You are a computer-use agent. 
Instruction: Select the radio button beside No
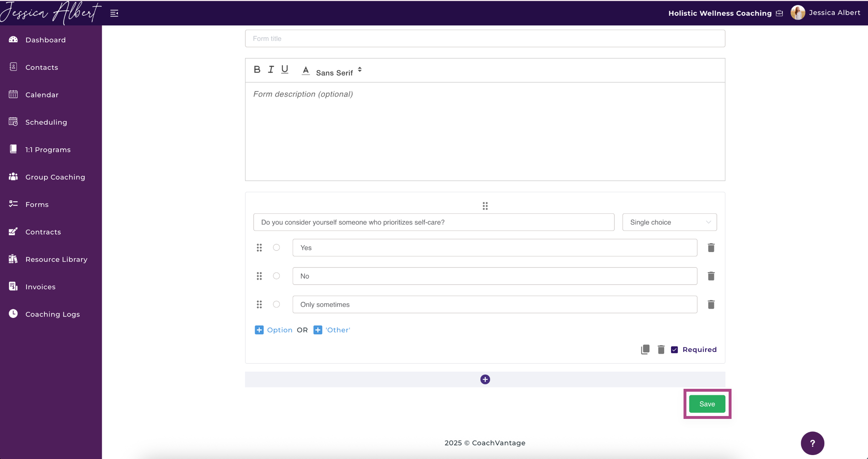[x=277, y=276]
